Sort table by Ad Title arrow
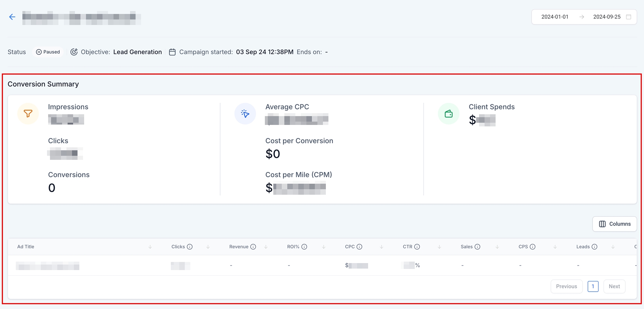644x309 pixels. click(150, 247)
